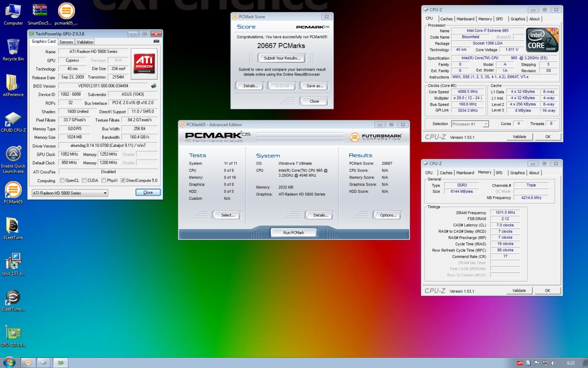
Task: Click Save as in PCMark Score dialog
Action: coord(315,86)
